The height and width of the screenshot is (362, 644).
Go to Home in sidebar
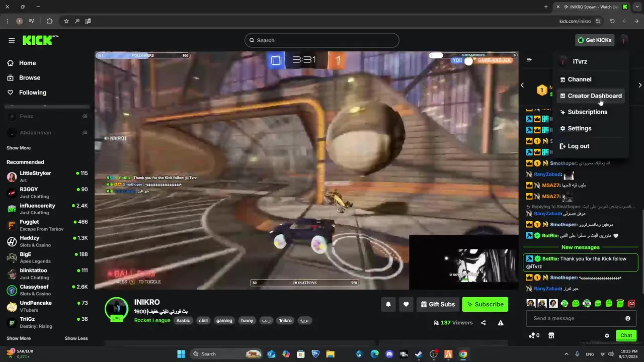28,63
